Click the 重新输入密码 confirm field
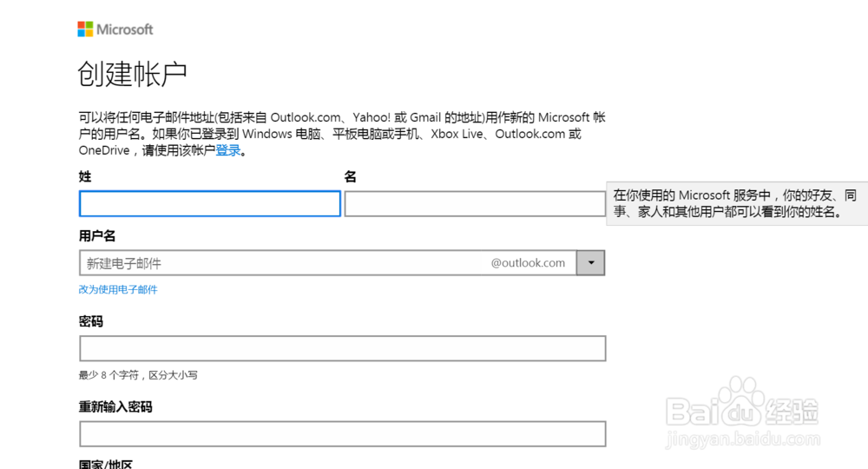 pyautogui.click(x=343, y=434)
